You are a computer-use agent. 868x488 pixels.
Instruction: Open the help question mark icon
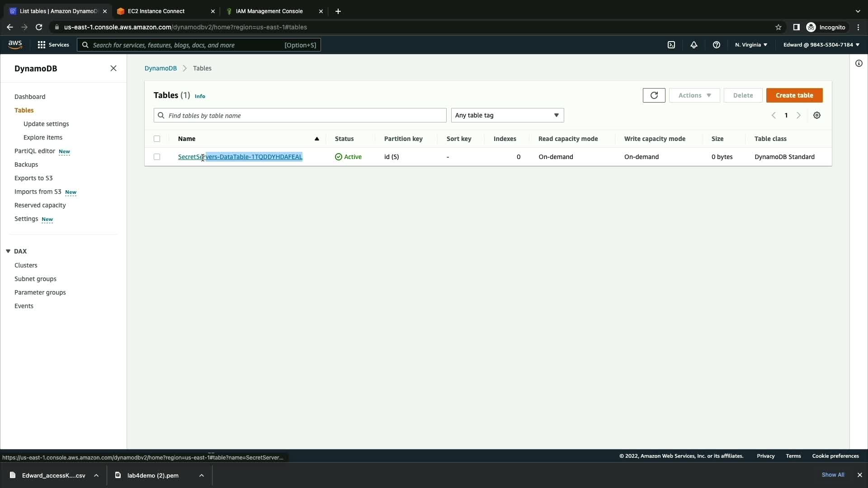716,45
